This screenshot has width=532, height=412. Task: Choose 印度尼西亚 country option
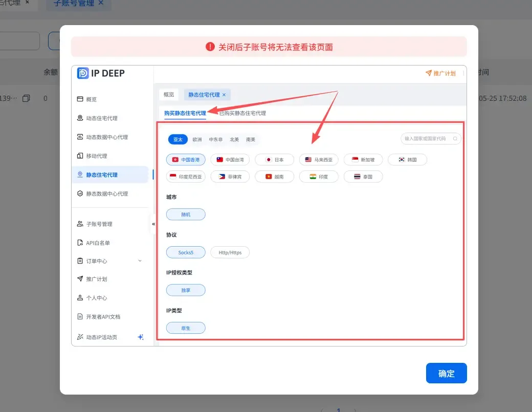pos(186,177)
